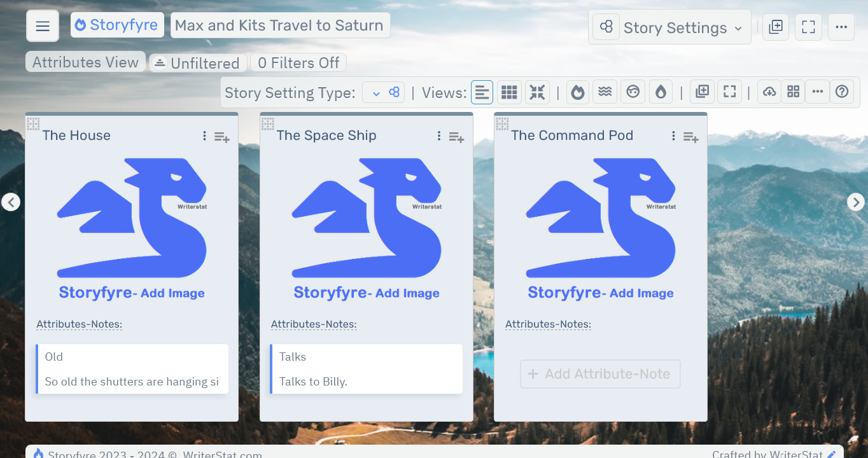Select the list view icon
Screen dimensions: 868x458
pyautogui.click(x=482, y=92)
